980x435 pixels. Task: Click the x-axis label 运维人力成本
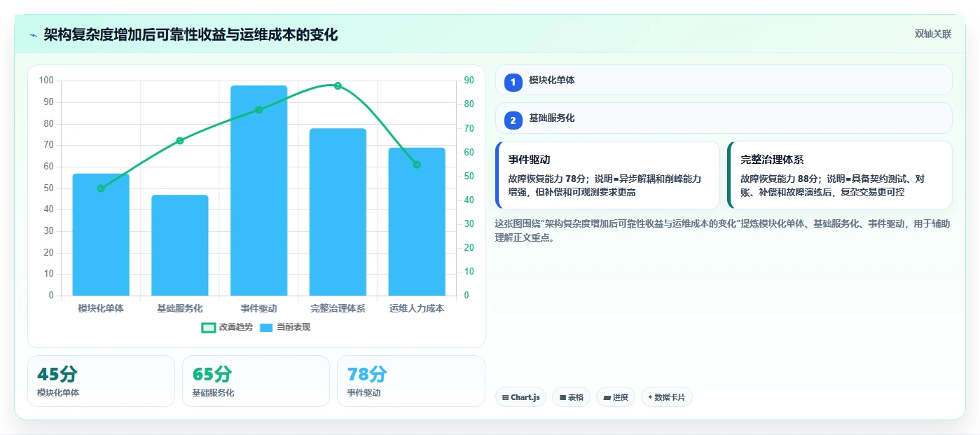417,308
